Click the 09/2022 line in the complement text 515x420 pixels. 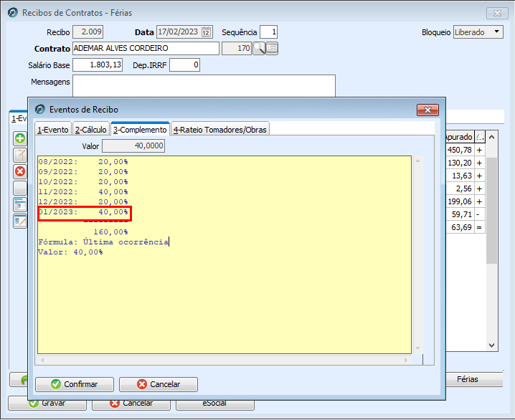pos(83,172)
